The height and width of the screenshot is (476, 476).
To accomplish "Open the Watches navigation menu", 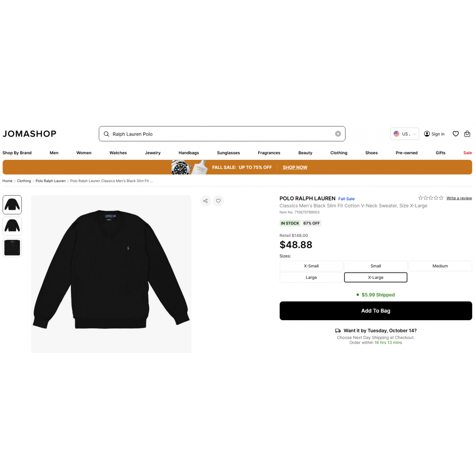I will 118,153.
